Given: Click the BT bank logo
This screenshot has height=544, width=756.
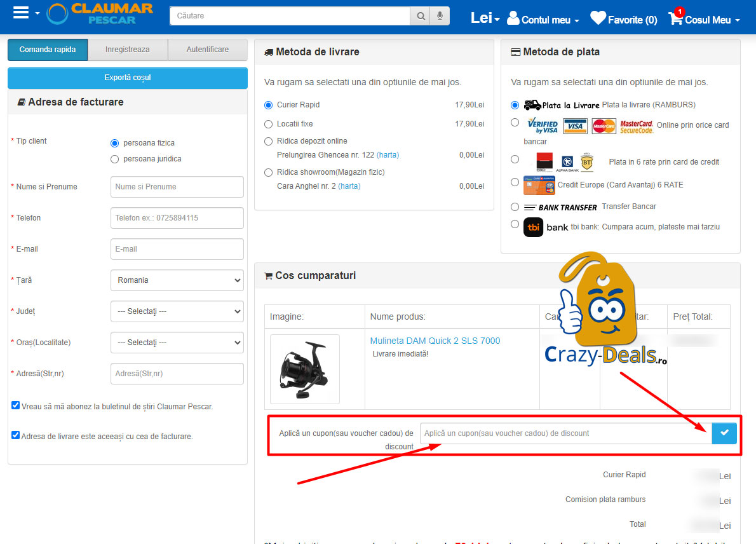Looking at the screenshot, I should [587, 162].
